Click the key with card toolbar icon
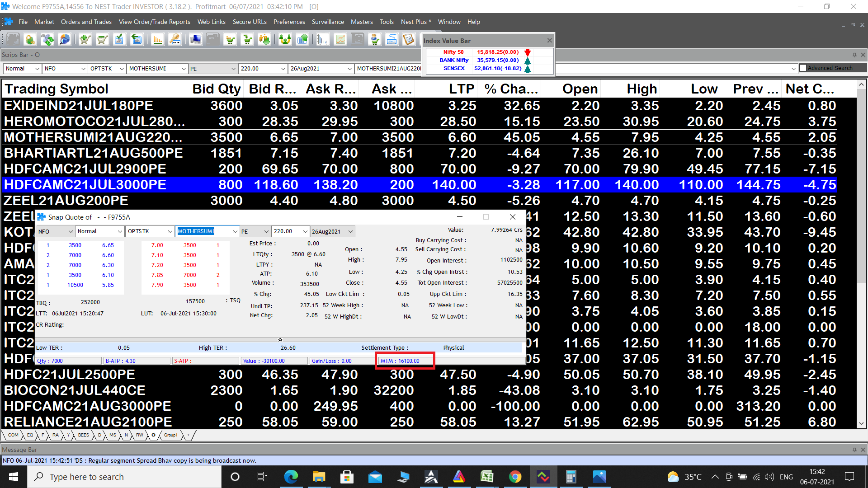Image resolution: width=868 pixels, height=488 pixels. (175, 40)
